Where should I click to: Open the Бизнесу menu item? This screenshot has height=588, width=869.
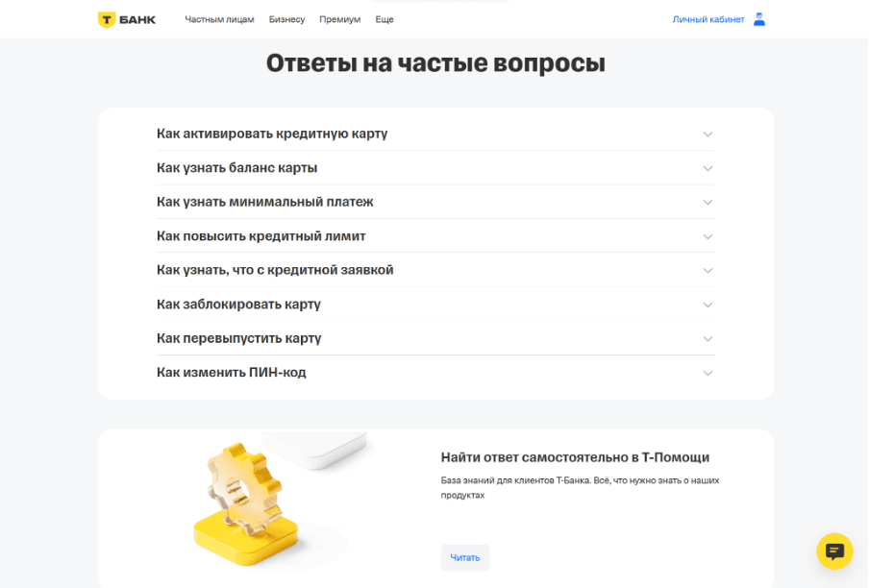pyautogui.click(x=286, y=19)
